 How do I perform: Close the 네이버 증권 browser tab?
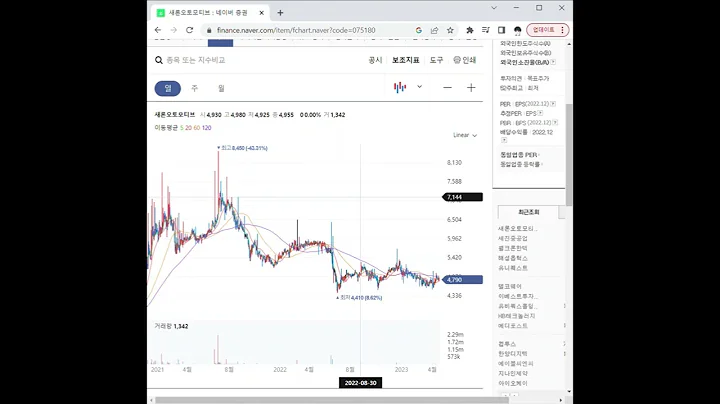point(261,13)
